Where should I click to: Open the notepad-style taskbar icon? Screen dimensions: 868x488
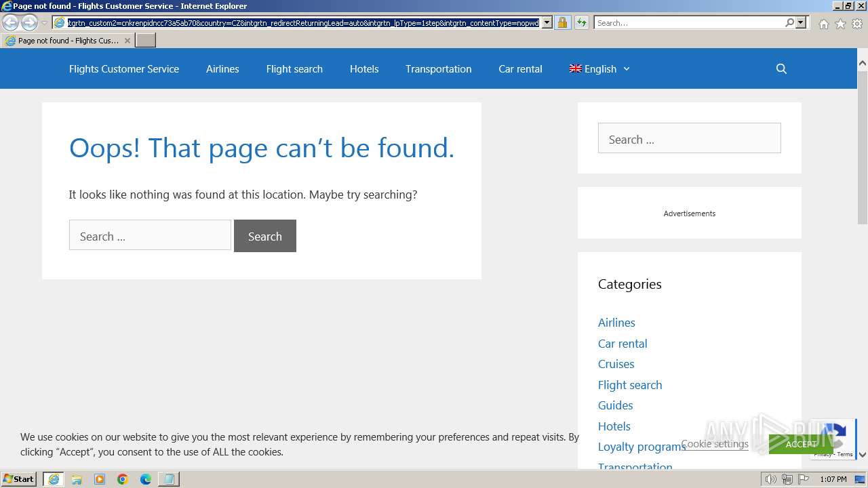(169, 479)
